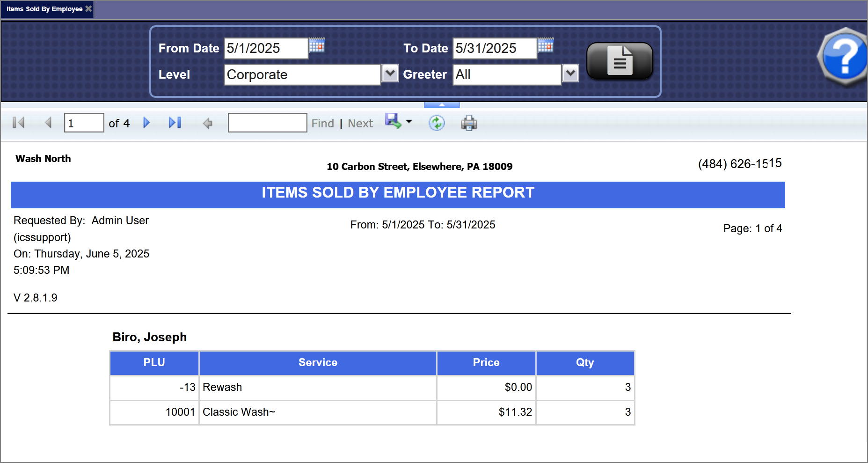The height and width of the screenshot is (463, 868).
Task: Click the generate report document button
Action: 619,61
